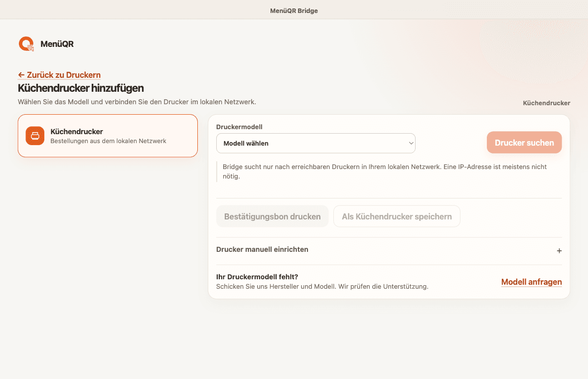Click the plus icon beside Drucker manuell einrichten
Viewport: 588px width, 379px height.
559,251
